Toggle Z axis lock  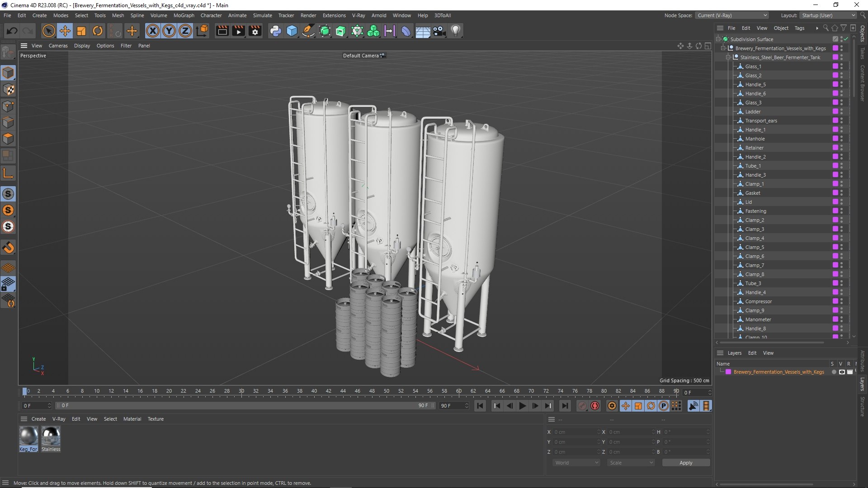pyautogui.click(x=185, y=31)
